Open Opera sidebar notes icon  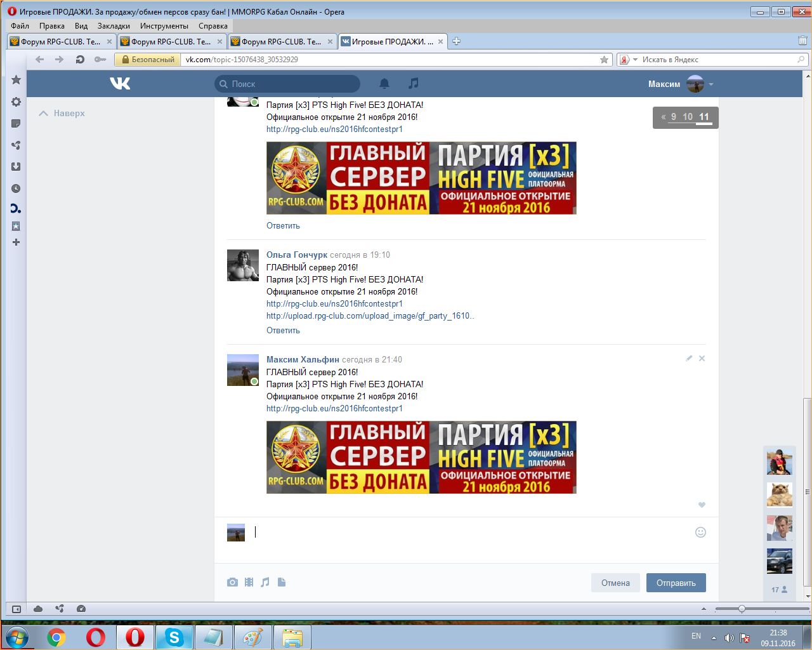16,123
